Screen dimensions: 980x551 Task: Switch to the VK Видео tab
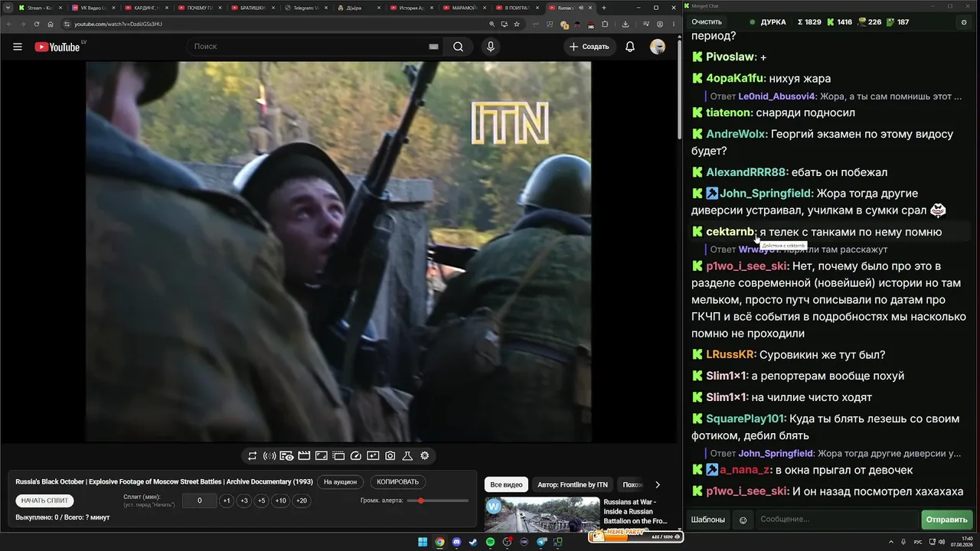[x=92, y=8]
